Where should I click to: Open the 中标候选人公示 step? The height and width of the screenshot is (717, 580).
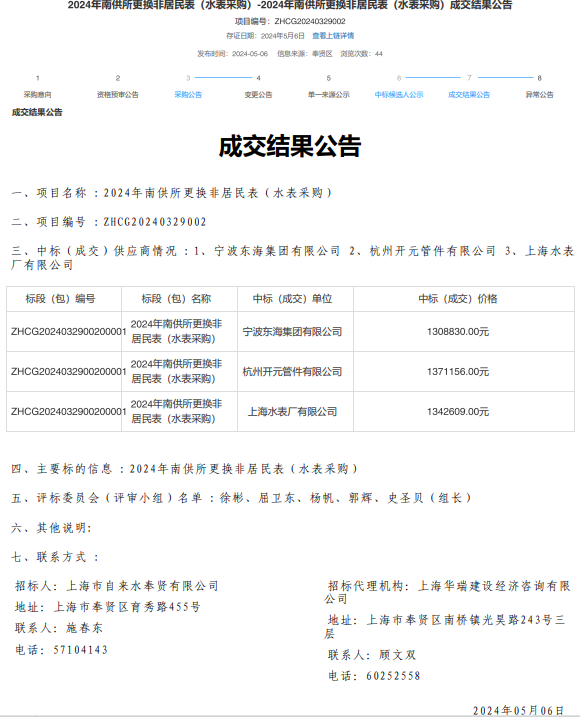coord(399,95)
